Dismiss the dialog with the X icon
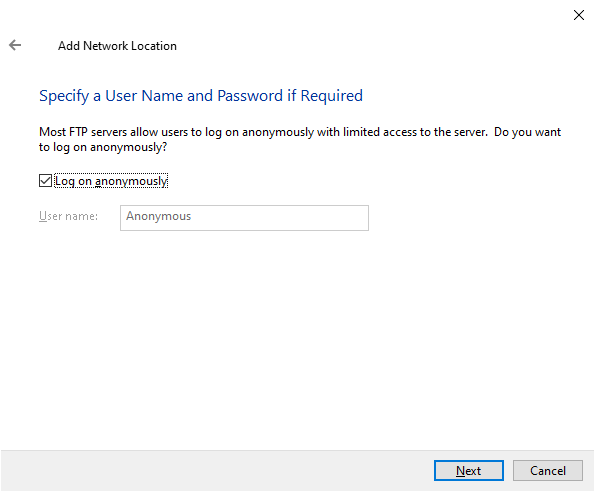 point(579,15)
